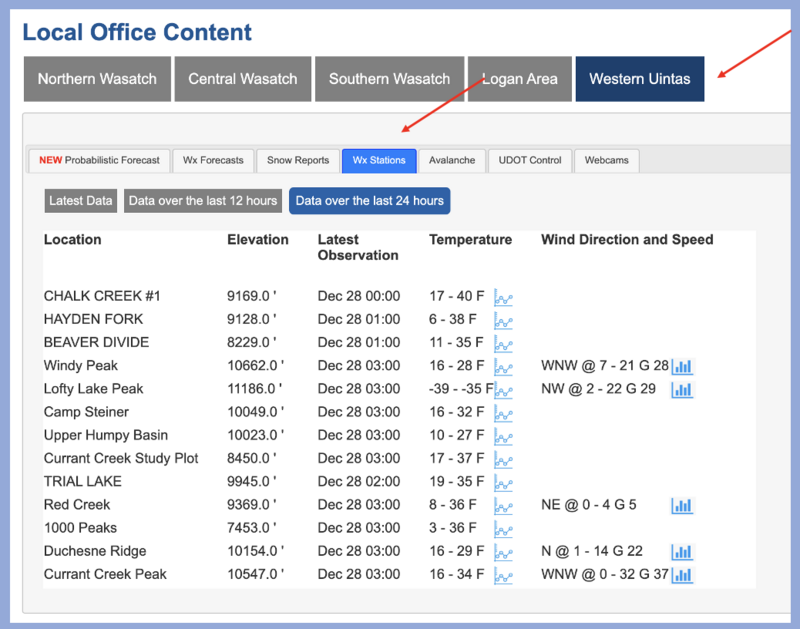
Task: Open temperature chart icon for 1000 Peaks
Action: tap(503, 529)
